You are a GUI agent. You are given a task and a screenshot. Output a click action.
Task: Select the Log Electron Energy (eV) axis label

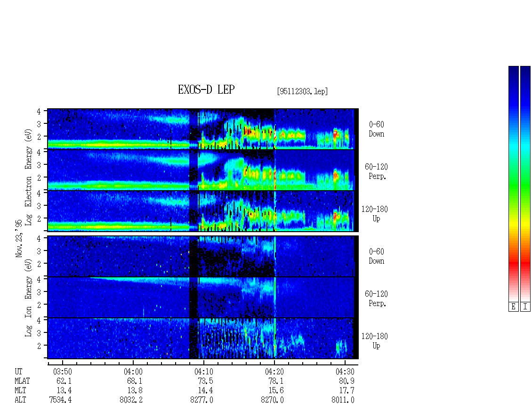(28, 177)
